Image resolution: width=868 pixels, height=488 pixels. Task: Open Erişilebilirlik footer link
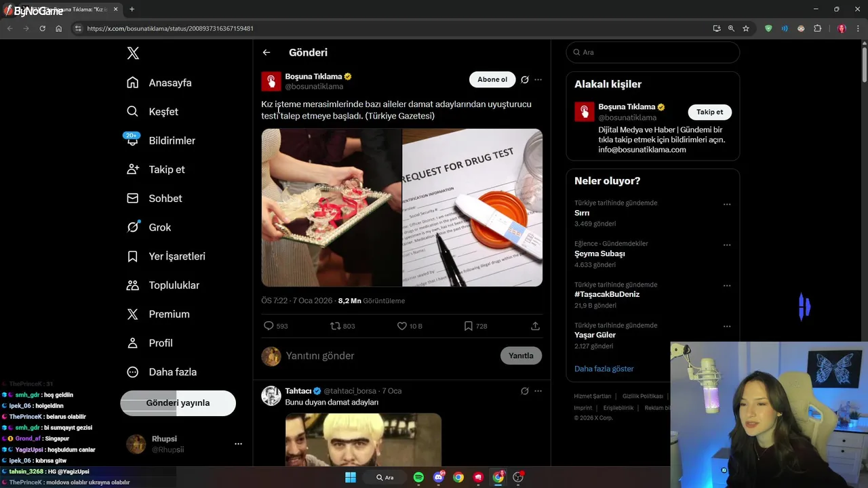pos(618,408)
